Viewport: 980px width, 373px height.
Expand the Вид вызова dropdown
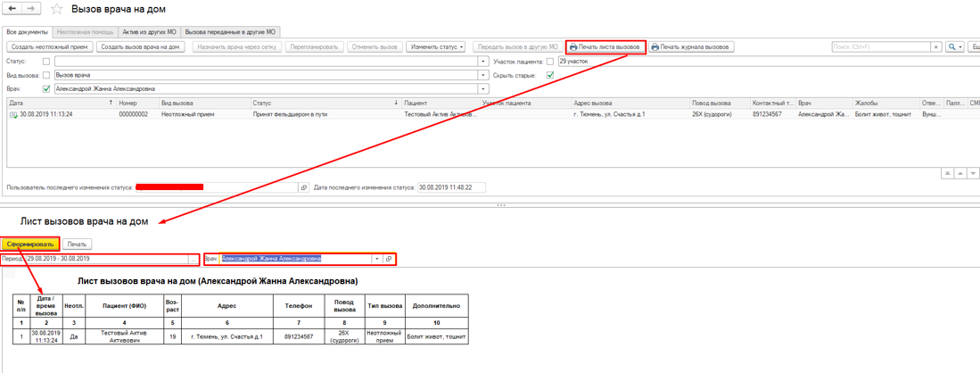[x=483, y=76]
